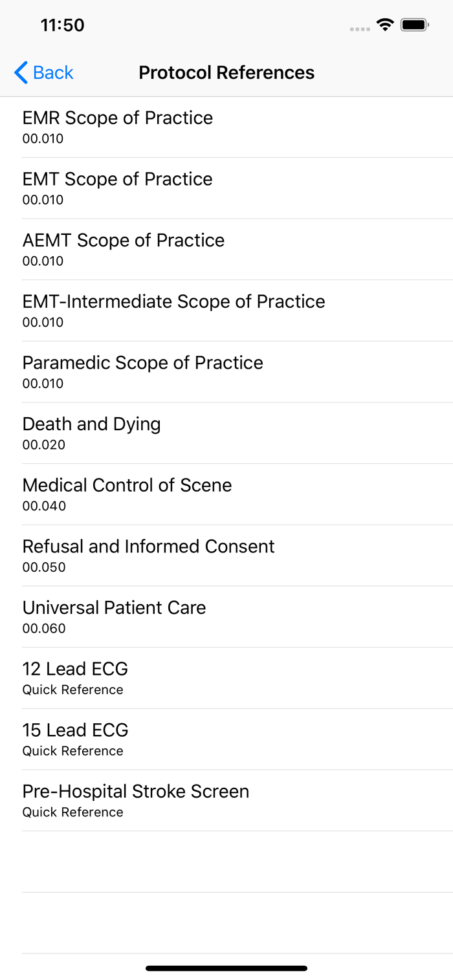Viewport: 453px width, 980px height.
Task: Open 12 Lead ECG quick reference
Action: point(75,677)
